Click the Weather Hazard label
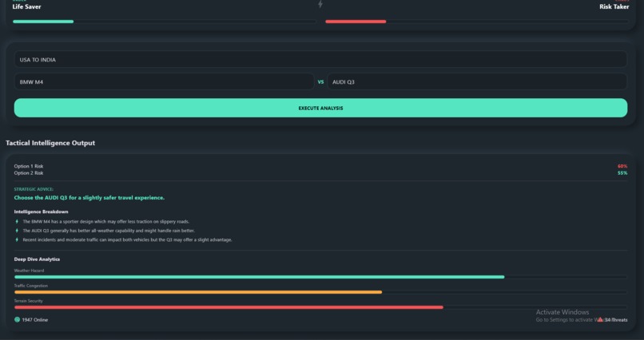Viewport: 644px width, 340px height. (x=29, y=271)
